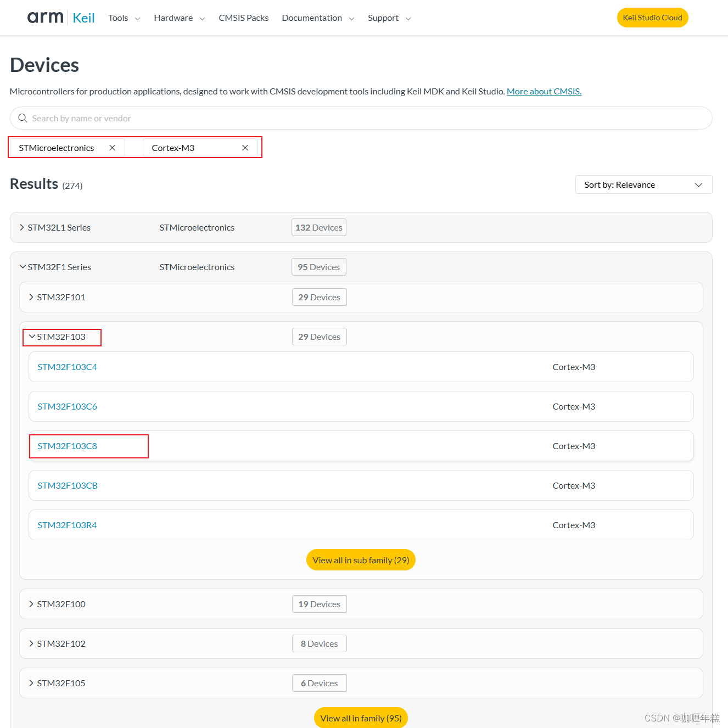Image resolution: width=728 pixels, height=728 pixels.
Task: Click STMicroelectronics vendor text in STM32L1 row
Action: point(197,227)
